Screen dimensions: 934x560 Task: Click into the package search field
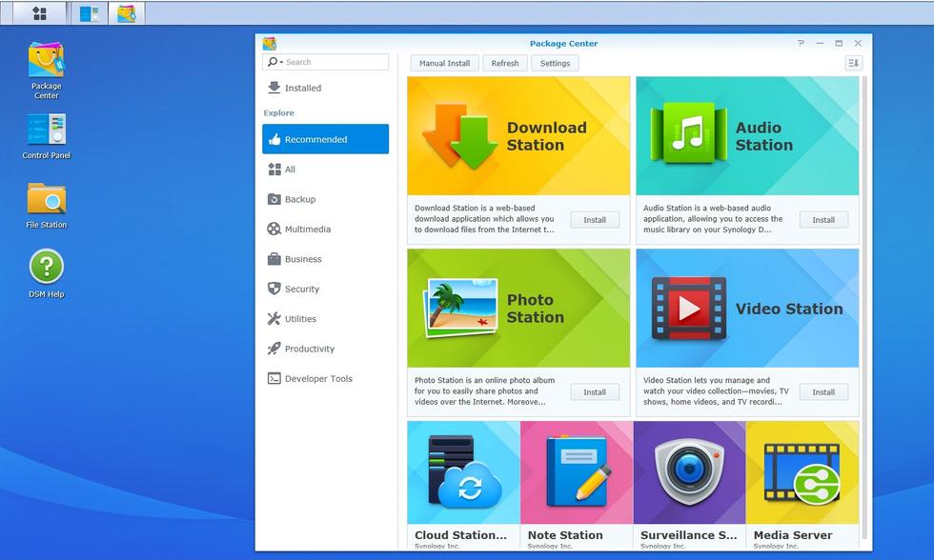click(x=335, y=62)
